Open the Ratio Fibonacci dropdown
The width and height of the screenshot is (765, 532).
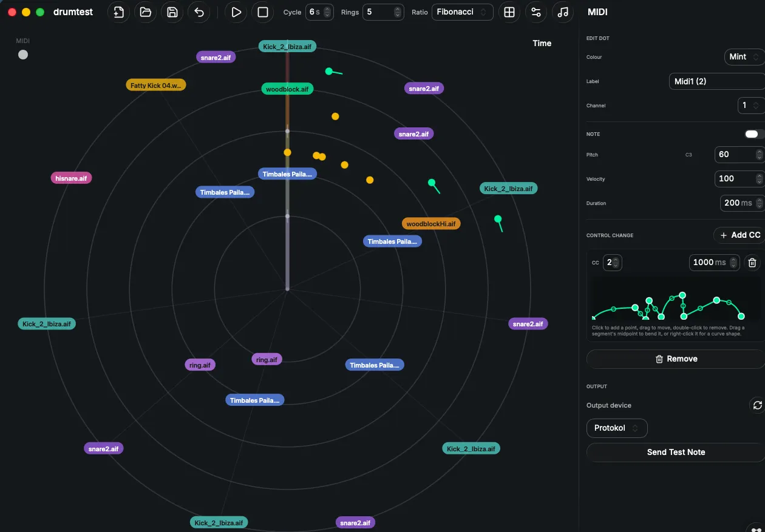[x=462, y=12]
